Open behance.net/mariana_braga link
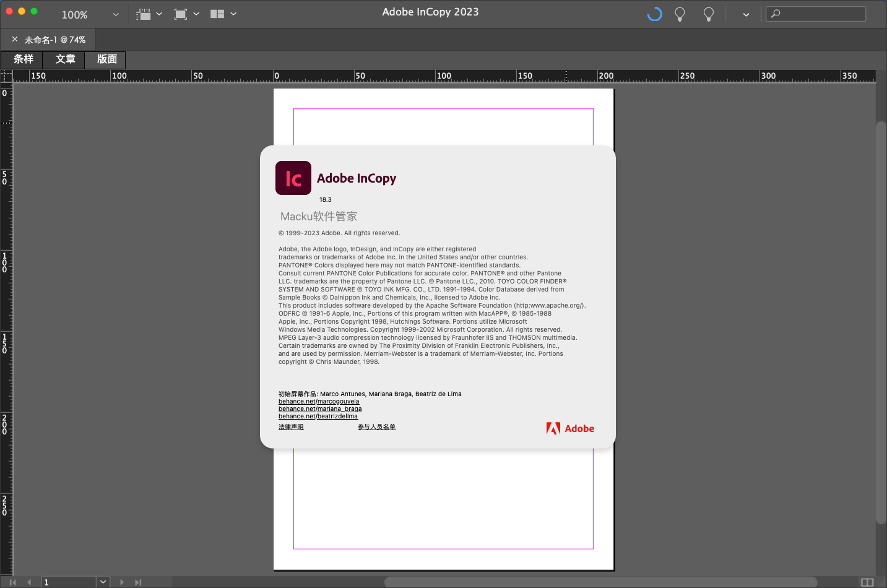The image size is (887, 588). coord(320,409)
